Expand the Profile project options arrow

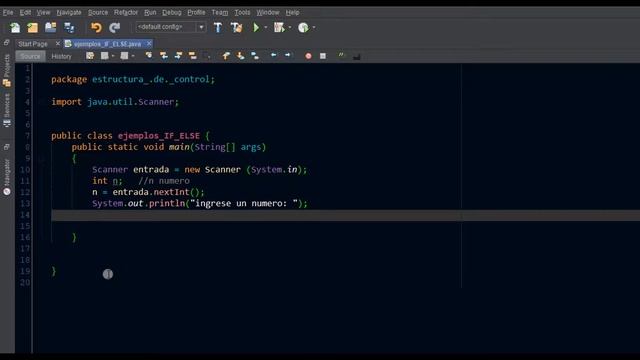click(314, 27)
